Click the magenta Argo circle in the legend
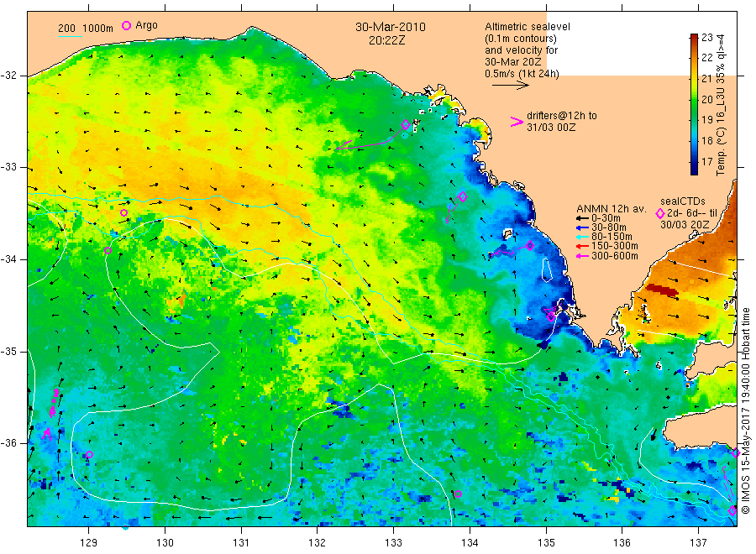Viewport: 756px width, 554px height. (x=126, y=25)
